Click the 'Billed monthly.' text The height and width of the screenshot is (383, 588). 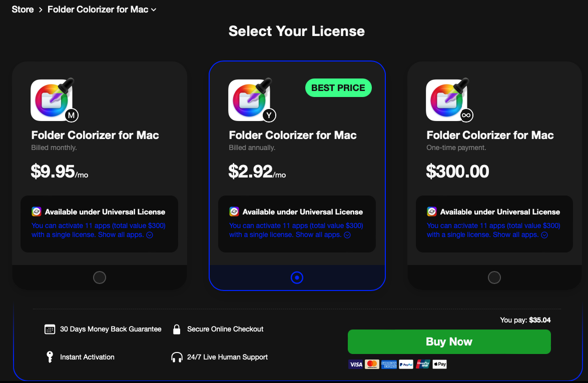54,147
